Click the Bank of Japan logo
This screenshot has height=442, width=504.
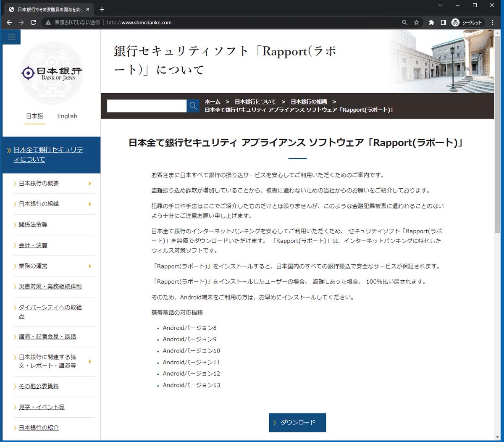[x=52, y=74]
